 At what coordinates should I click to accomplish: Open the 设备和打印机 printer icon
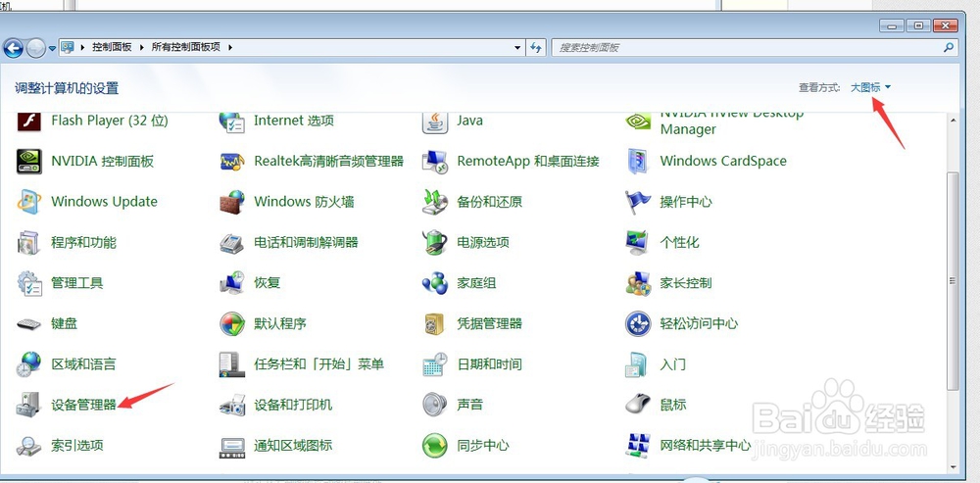coord(232,405)
